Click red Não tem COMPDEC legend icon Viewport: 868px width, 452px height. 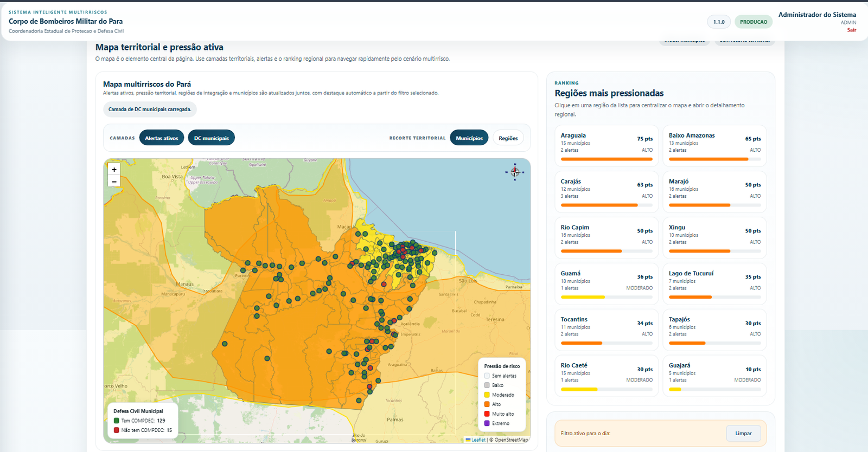tap(116, 430)
